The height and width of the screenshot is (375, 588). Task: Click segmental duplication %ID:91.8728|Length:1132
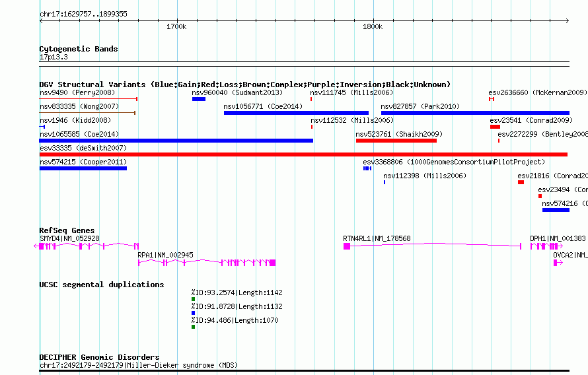tap(237, 306)
